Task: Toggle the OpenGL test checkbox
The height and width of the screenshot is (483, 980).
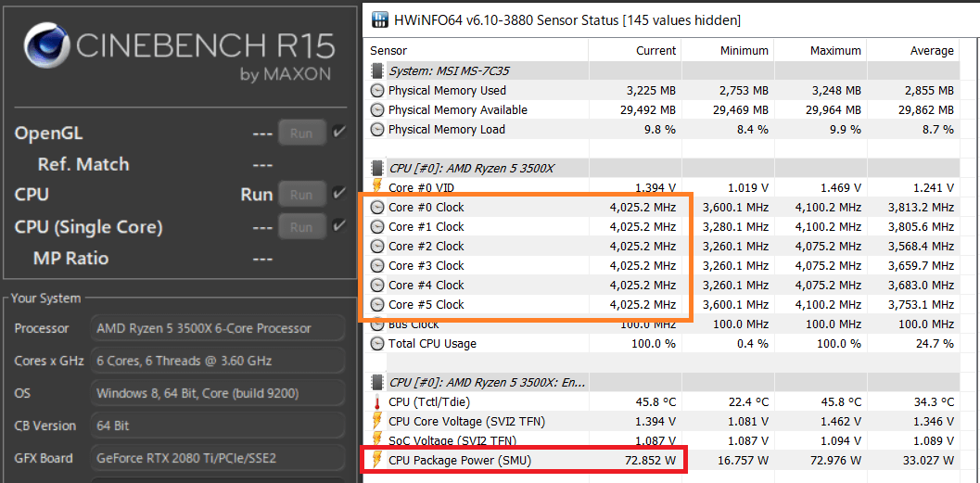Action: pyautogui.click(x=339, y=133)
